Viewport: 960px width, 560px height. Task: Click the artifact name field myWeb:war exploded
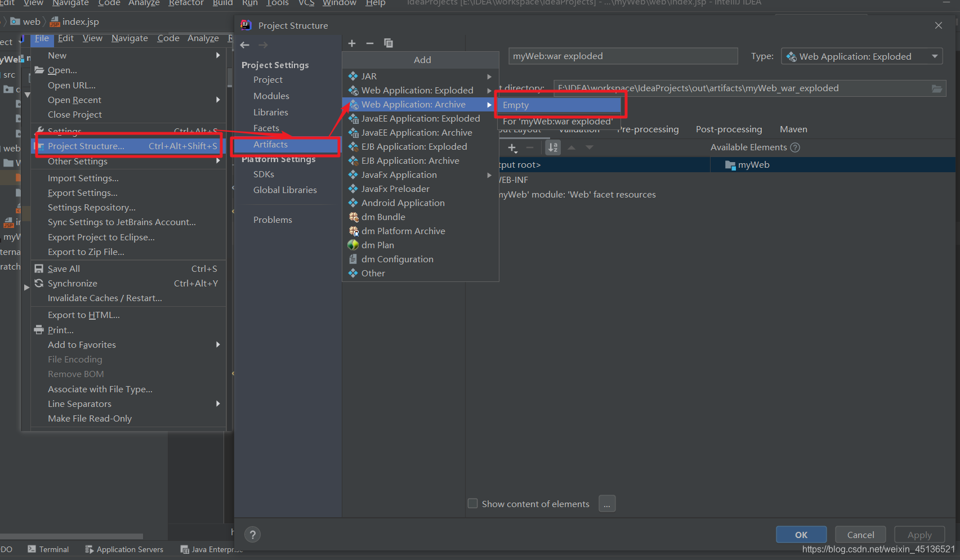click(623, 56)
